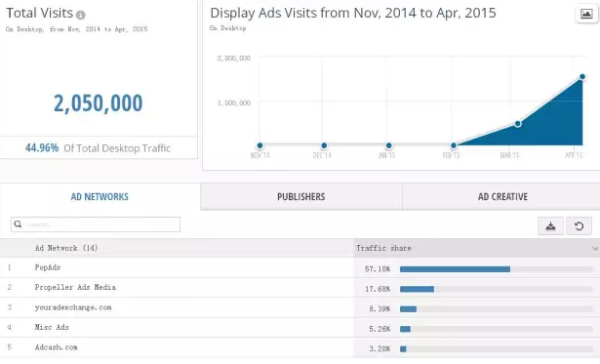Select the FEB'15 data point on the chart
This screenshot has width=600, height=364.
coord(453,145)
